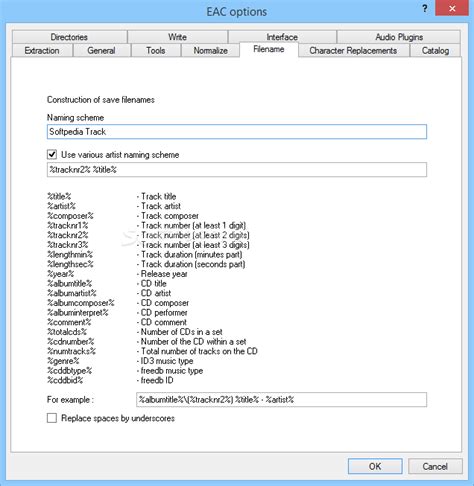Click 'Number of the CD within a set'
This screenshot has width=474, height=486.
point(192,341)
